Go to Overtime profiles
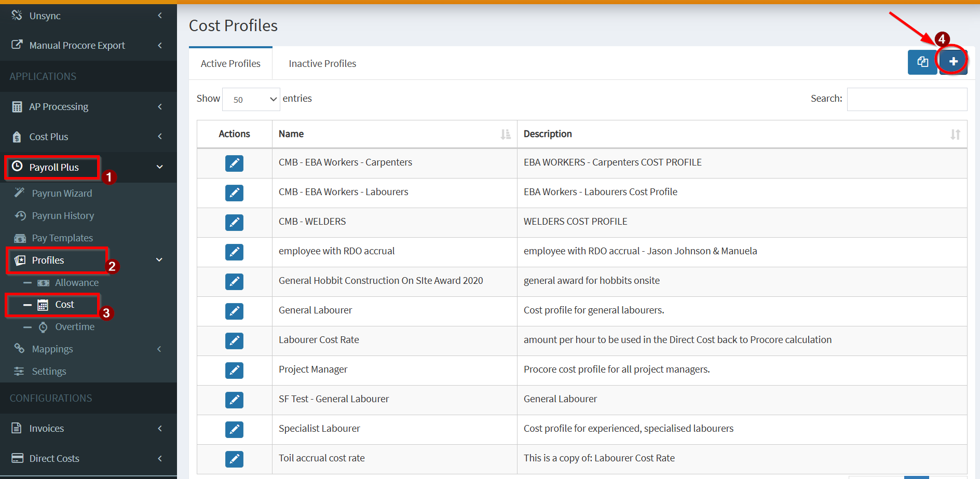This screenshot has width=980, height=479. coord(75,327)
